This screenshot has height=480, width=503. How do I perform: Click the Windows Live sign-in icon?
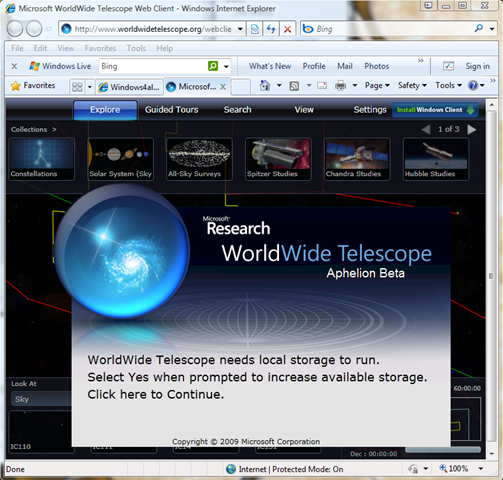click(x=448, y=66)
